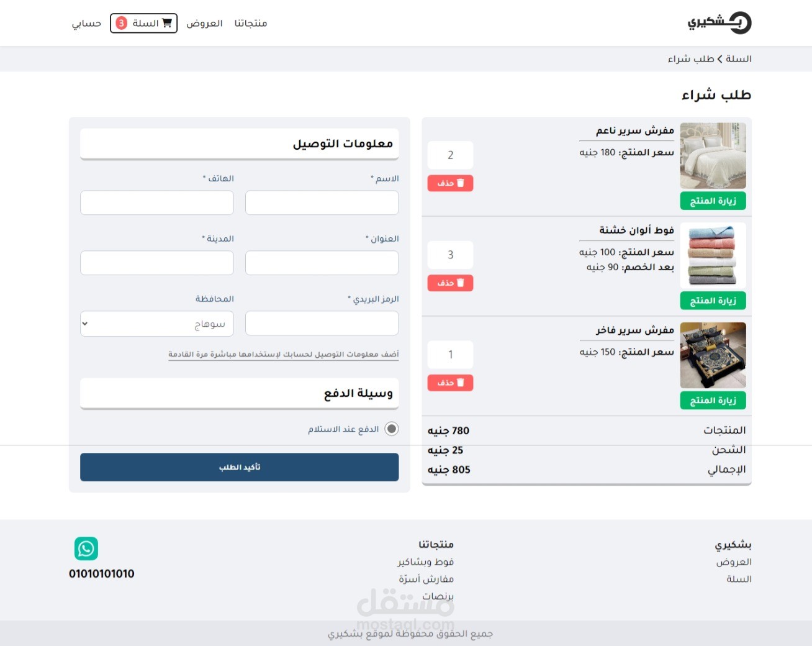Click the مفرش سرير ناعم product title
This screenshot has width=812, height=646.
(x=635, y=130)
